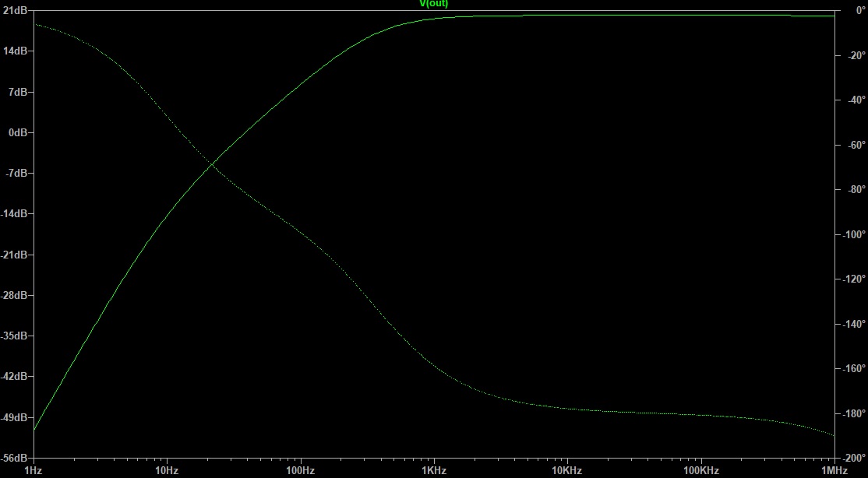The height and width of the screenshot is (478, 868).
Task: Click the 1KHz label on horizontal axis
Action: tap(434, 471)
